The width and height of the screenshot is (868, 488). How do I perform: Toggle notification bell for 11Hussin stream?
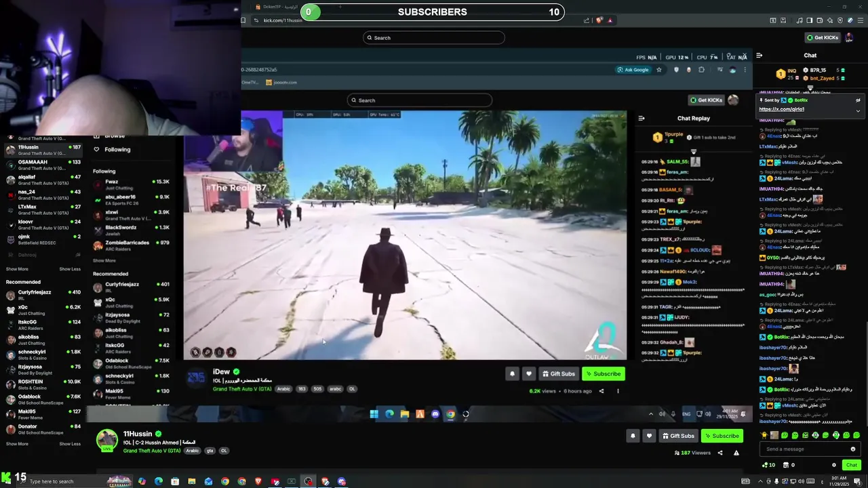point(633,436)
